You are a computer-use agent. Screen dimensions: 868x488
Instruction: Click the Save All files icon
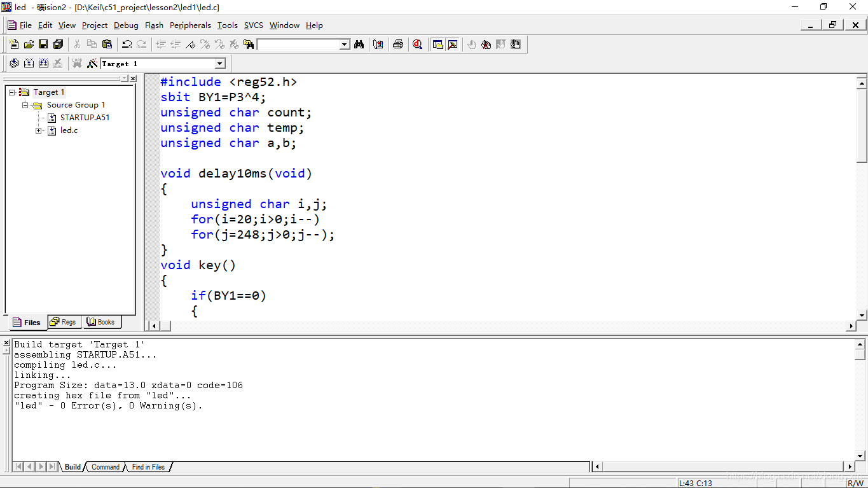click(58, 45)
